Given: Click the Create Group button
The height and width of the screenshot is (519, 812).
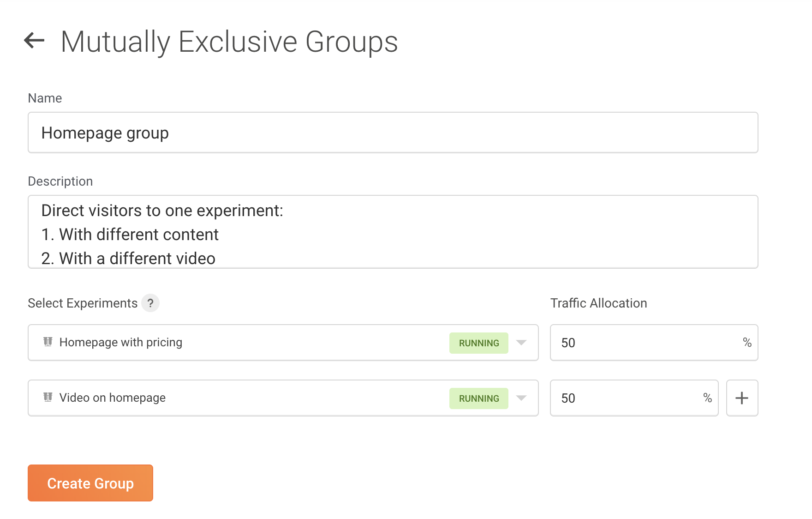Looking at the screenshot, I should 90,483.
